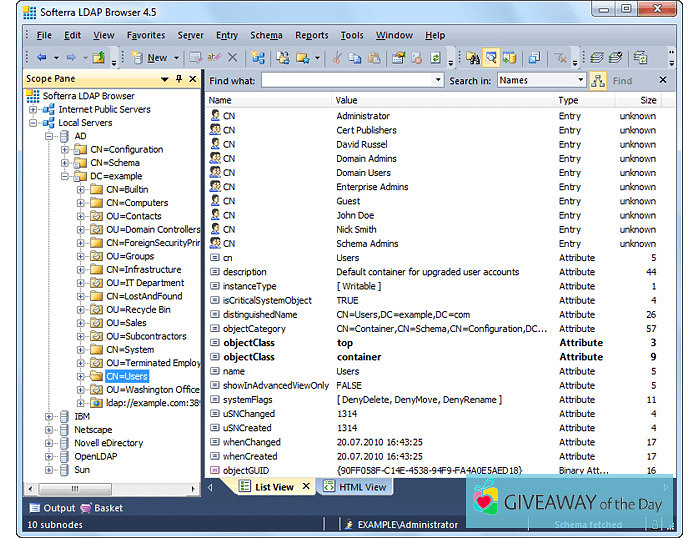Click the search scope tree icon beside Find

coord(598,80)
